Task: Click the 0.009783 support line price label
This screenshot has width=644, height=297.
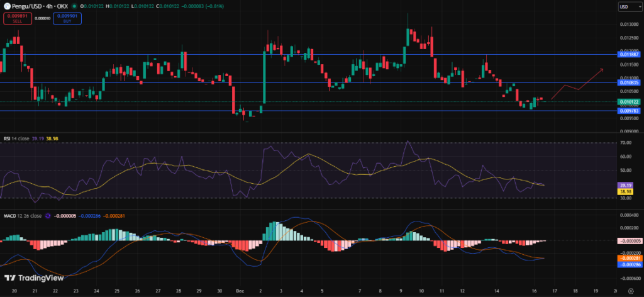Action: point(629,111)
